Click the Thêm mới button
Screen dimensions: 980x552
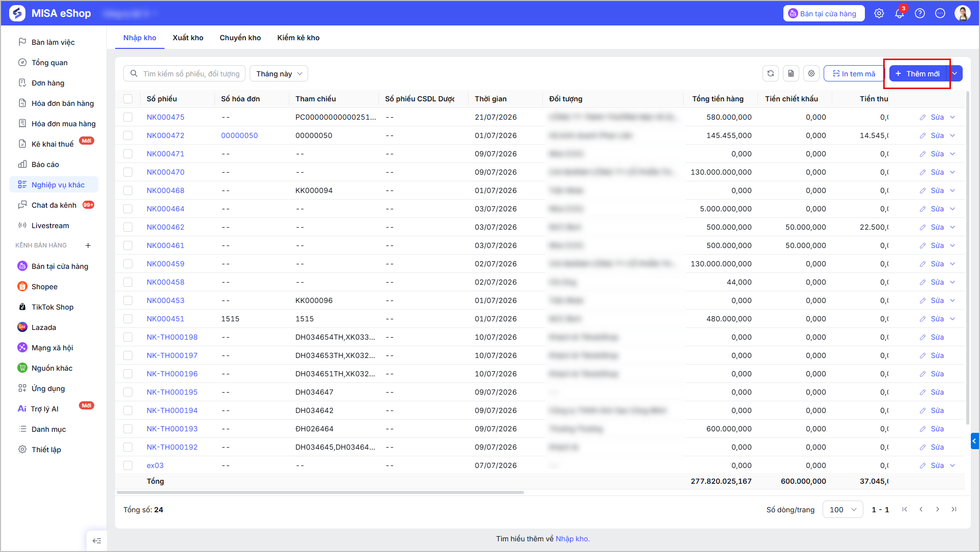coord(917,73)
